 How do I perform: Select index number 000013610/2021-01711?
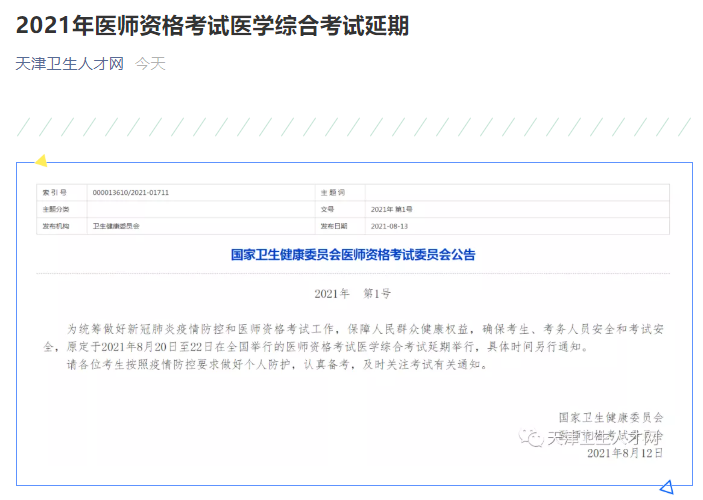coord(131,192)
